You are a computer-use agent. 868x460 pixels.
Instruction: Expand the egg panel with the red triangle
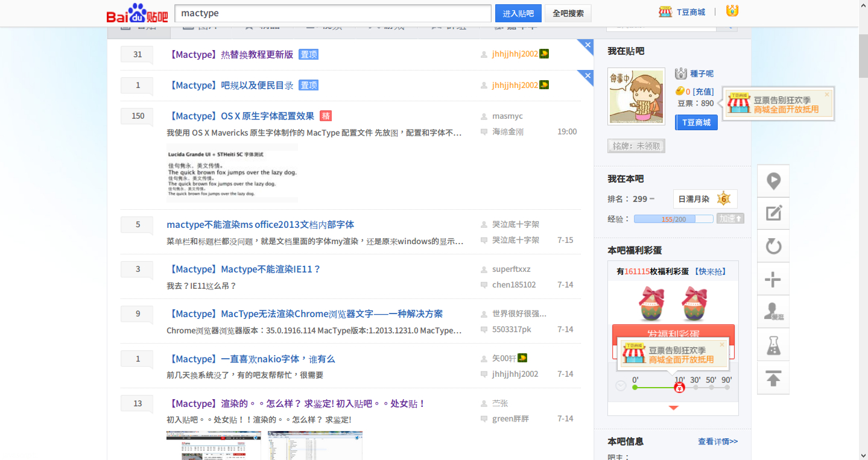[x=674, y=408]
